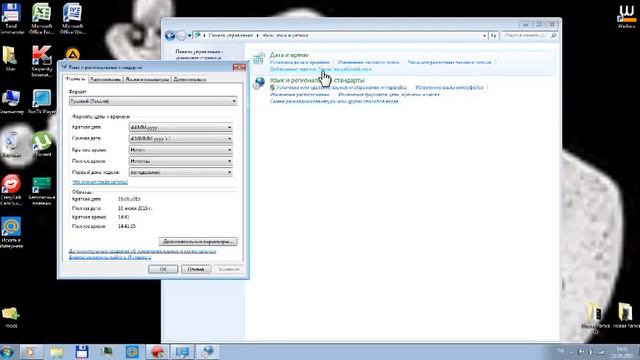Expand the Short date format dropdown
640x360 pixels.
[x=181, y=127]
